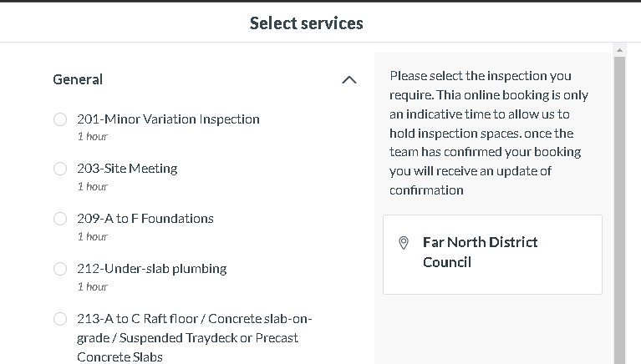Click the 212-Under-slab plumbing label
Screen dimensions: 641x364
point(151,269)
